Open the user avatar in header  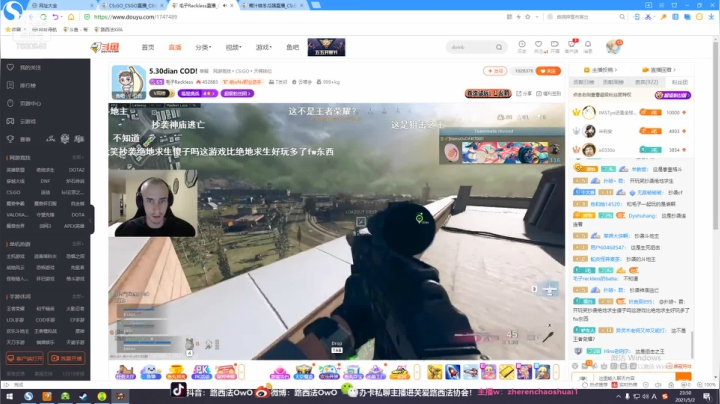click(613, 46)
